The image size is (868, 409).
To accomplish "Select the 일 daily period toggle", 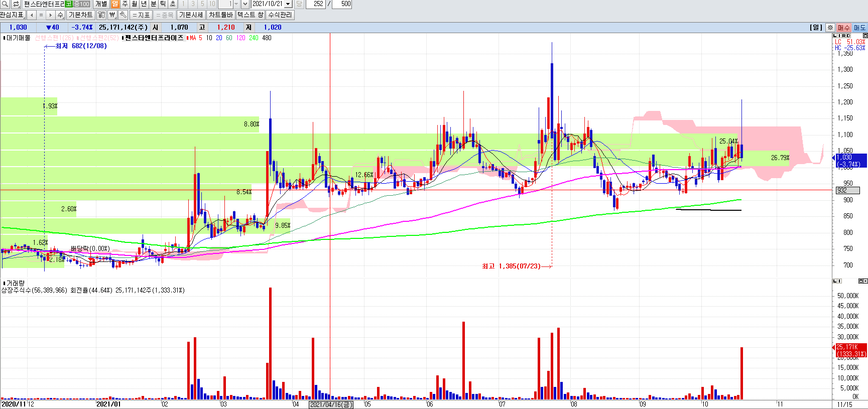I will click(x=115, y=4).
